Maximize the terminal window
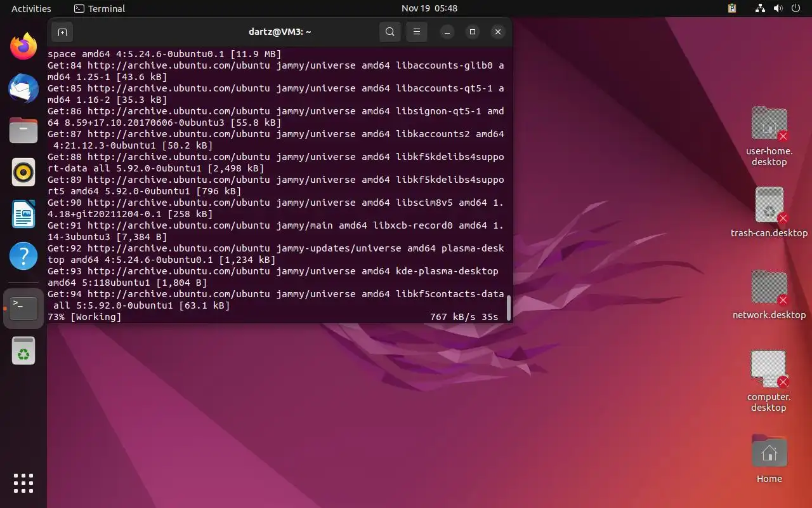The width and height of the screenshot is (812, 508). point(473,32)
